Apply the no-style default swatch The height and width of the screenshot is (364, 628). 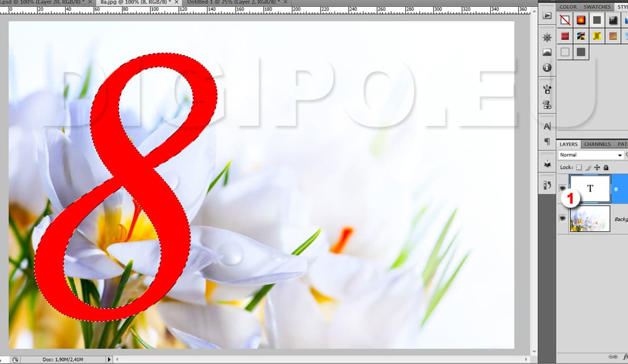click(565, 20)
